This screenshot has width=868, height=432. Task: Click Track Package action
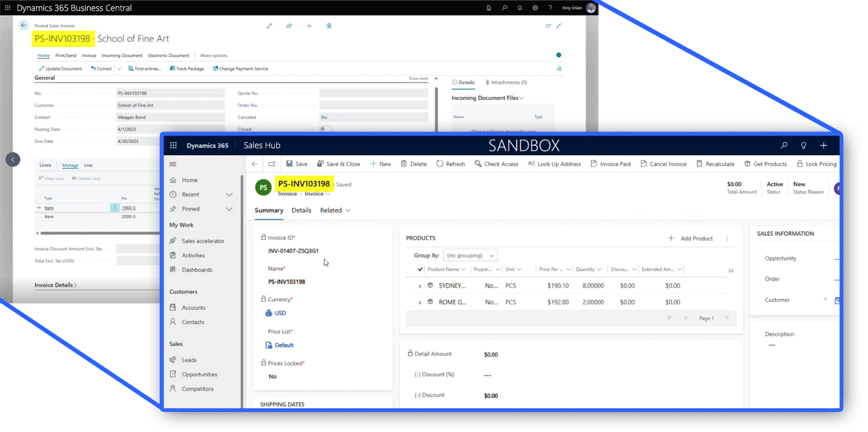(187, 68)
